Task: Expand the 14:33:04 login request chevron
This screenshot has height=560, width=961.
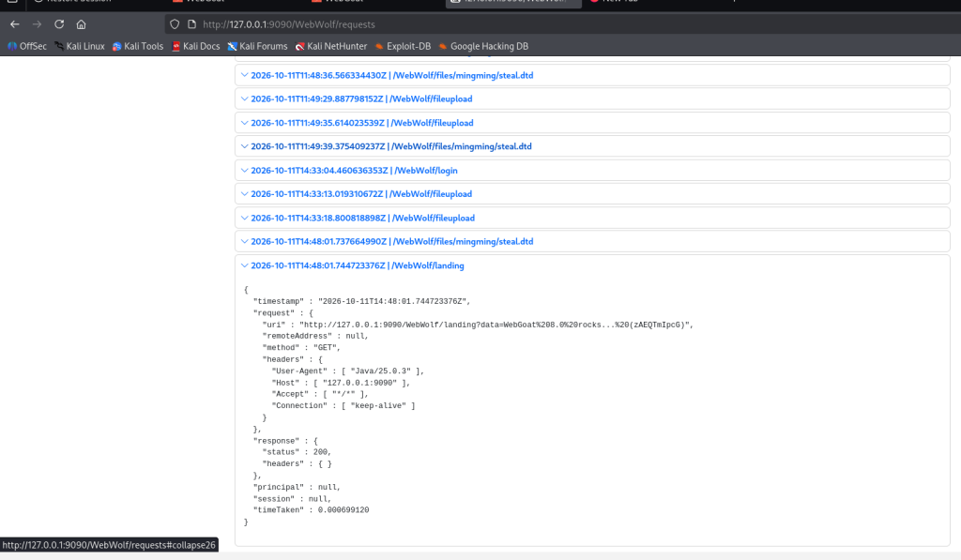Action: click(245, 171)
